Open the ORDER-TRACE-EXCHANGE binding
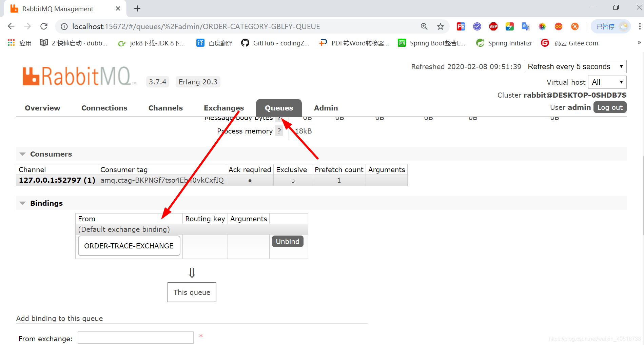Screen dimensions: 644x345 [129, 246]
